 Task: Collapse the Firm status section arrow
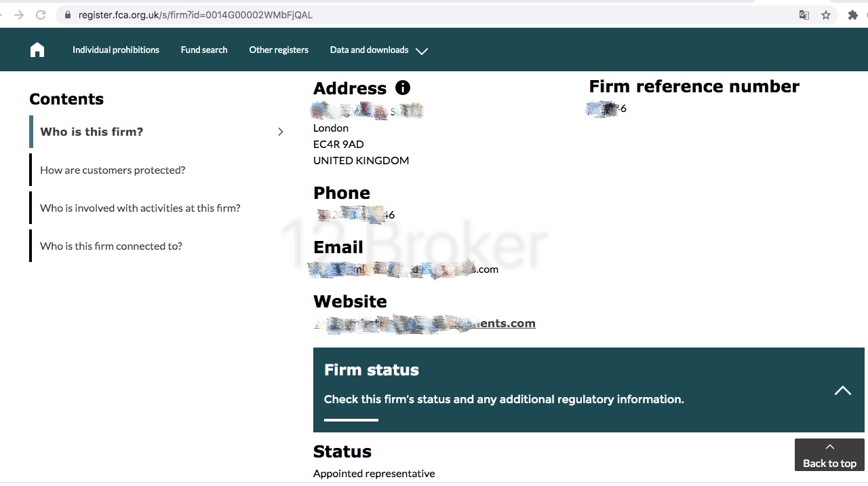click(842, 390)
